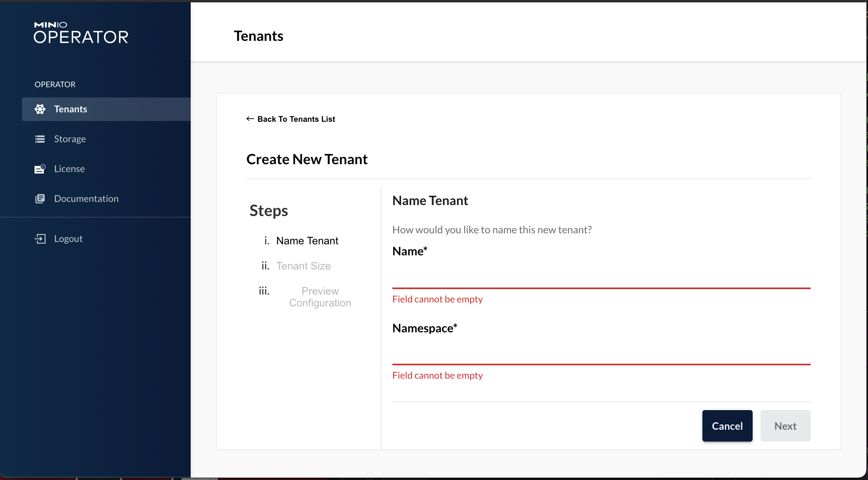Open the Storage menu item
The height and width of the screenshot is (480, 868).
point(106,139)
